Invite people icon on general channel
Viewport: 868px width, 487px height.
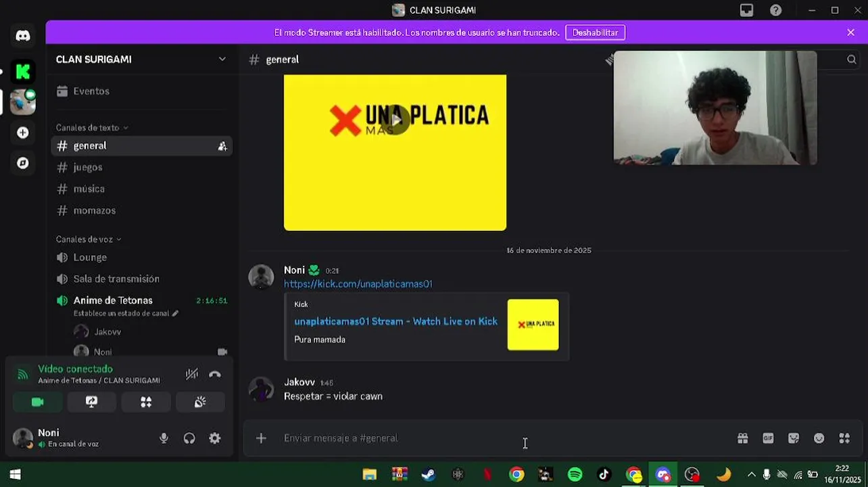click(222, 146)
